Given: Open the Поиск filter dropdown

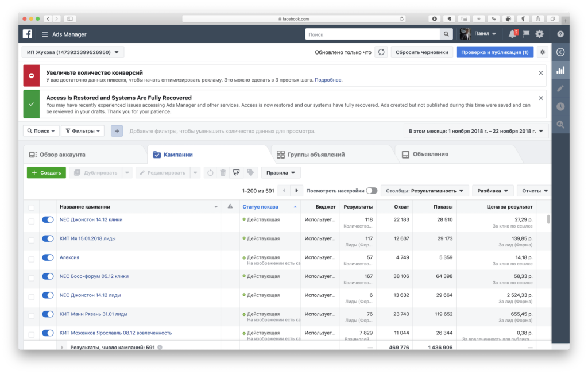Looking at the screenshot, I should [41, 131].
